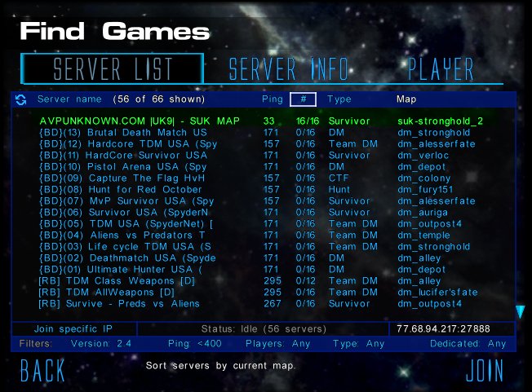This screenshot has width=532, height=392.
Task: Click the CTF game type cell
Action: point(339,178)
